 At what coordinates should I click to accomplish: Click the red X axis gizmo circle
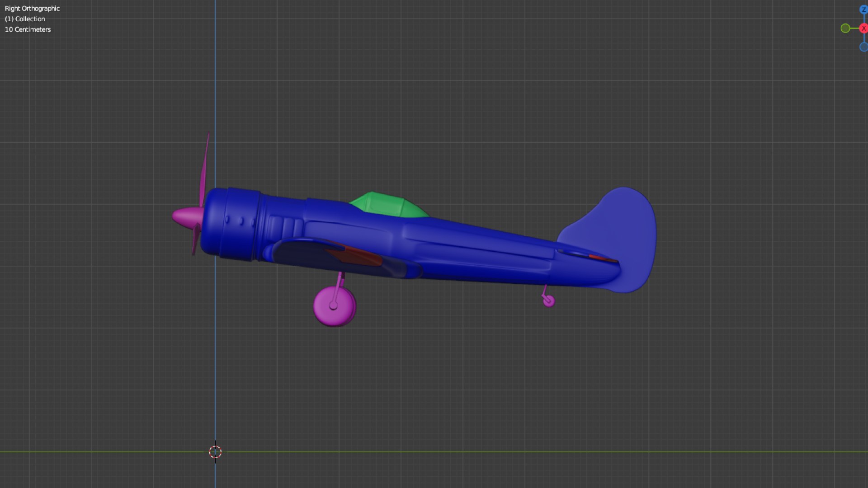point(863,28)
